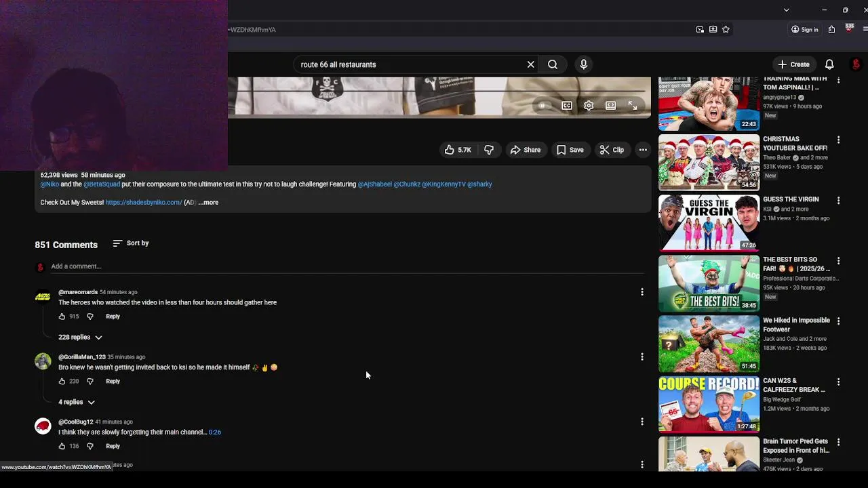This screenshot has width=868, height=488.
Task: Like the @CoolBug12 comment
Action: [x=62, y=446]
